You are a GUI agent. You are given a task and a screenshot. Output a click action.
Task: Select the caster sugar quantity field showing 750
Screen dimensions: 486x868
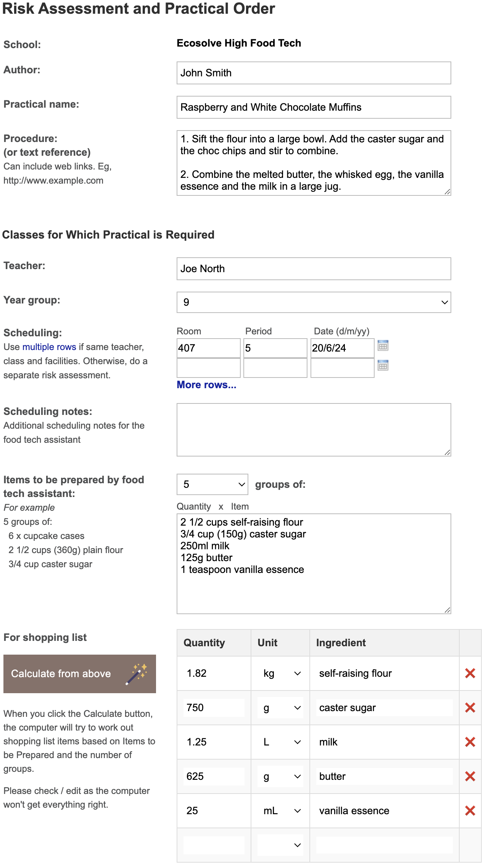click(x=214, y=707)
